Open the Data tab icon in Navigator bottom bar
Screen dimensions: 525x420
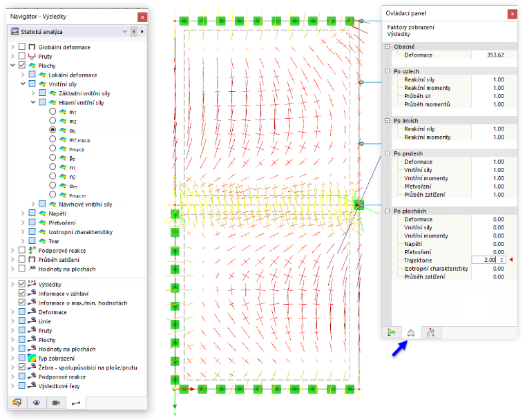click(x=17, y=403)
